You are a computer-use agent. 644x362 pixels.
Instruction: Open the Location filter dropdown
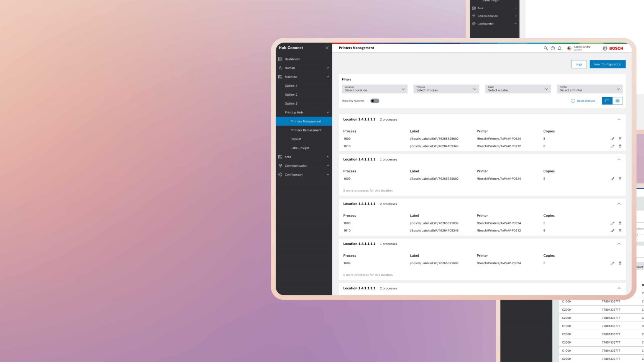coord(375,89)
